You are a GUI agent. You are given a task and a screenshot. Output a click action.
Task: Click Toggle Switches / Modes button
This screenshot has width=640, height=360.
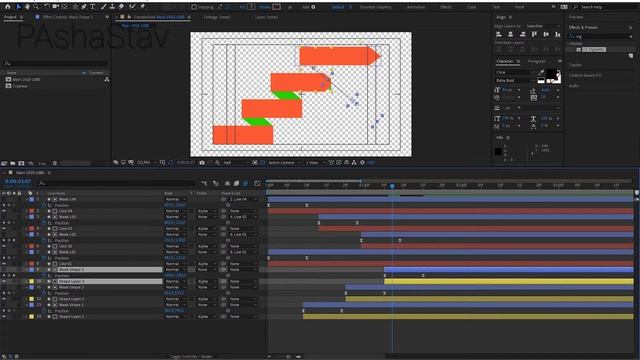(x=191, y=356)
